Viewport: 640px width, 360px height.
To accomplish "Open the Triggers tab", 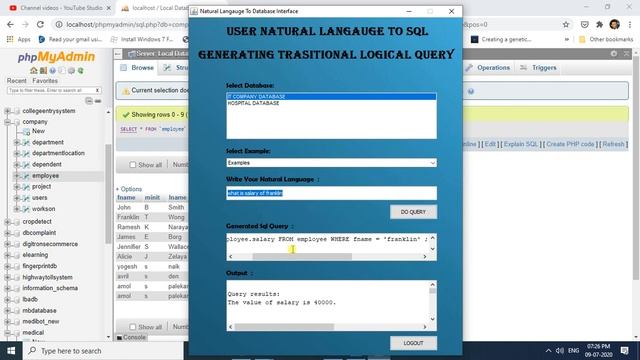I will pos(539,68).
